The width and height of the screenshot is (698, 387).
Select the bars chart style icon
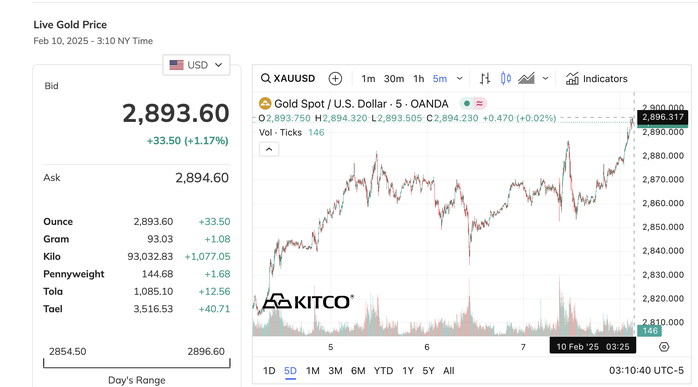[485, 79]
